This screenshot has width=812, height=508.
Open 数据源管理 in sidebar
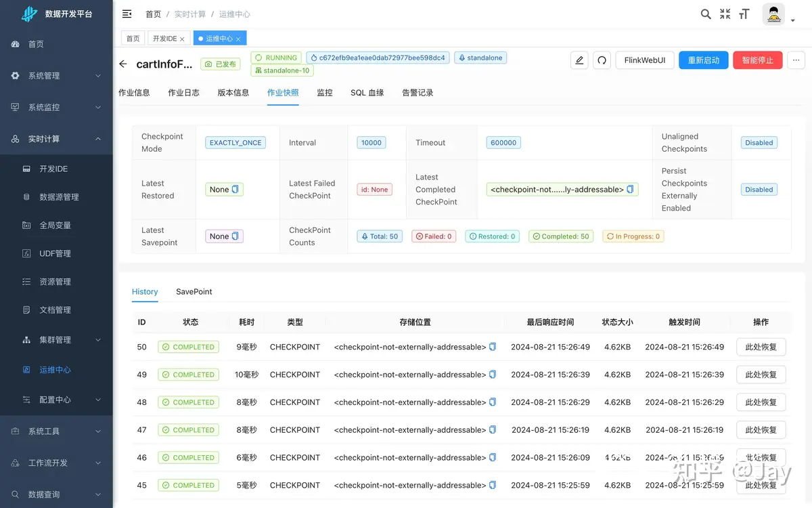click(56, 197)
